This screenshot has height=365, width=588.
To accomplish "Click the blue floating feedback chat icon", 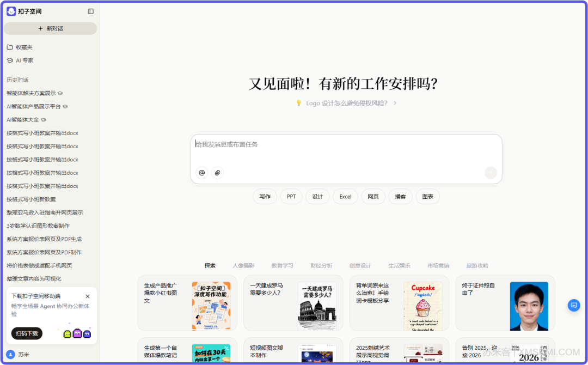I will tap(574, 306).
